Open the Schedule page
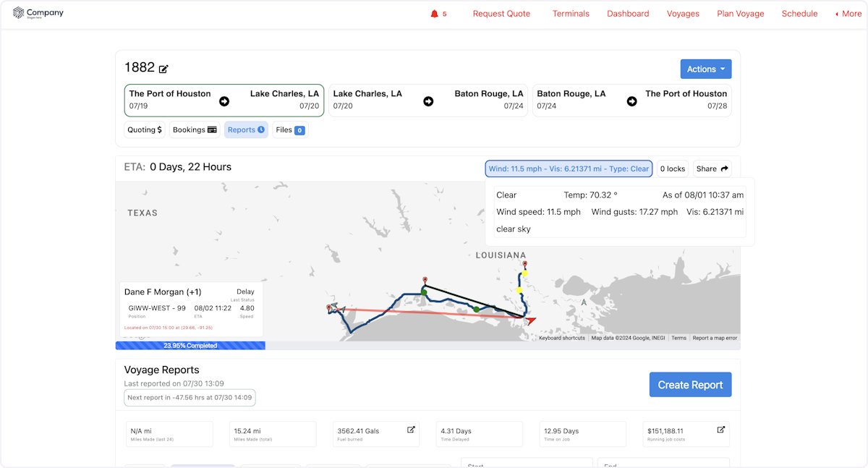 799,14
